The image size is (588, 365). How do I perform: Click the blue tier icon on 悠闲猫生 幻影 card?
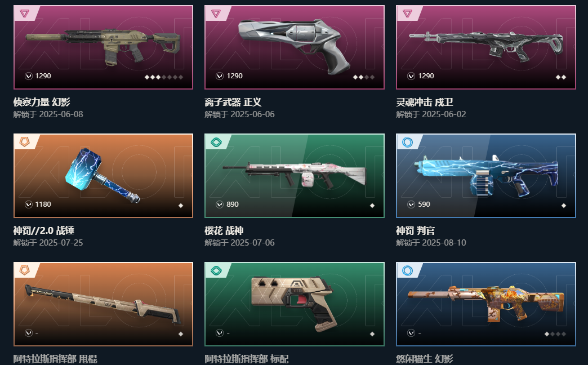pyautogui.click(x=407, y=270)
